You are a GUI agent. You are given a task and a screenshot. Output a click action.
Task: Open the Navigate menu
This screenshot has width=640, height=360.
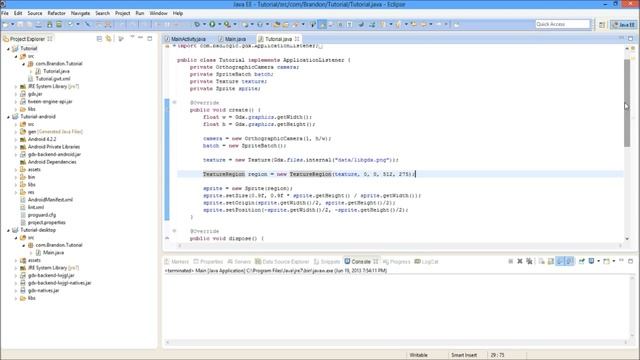pos(80,13)
